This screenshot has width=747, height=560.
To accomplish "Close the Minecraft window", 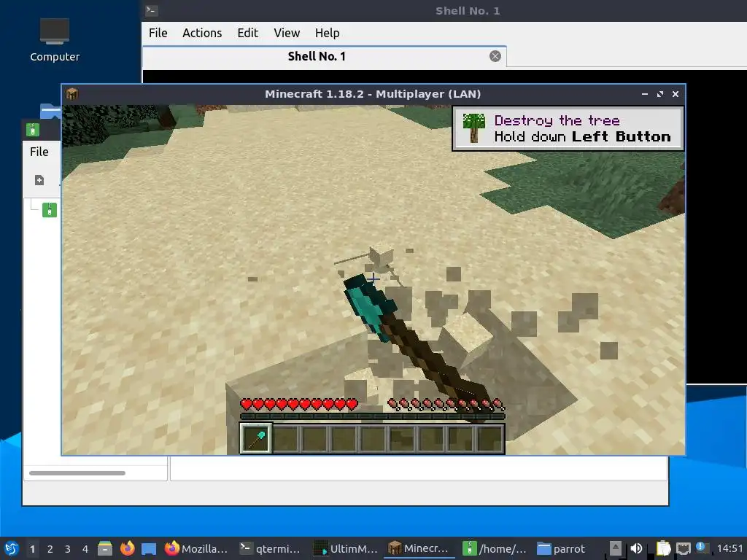I will pyautogui.click(x=675, y=94).
